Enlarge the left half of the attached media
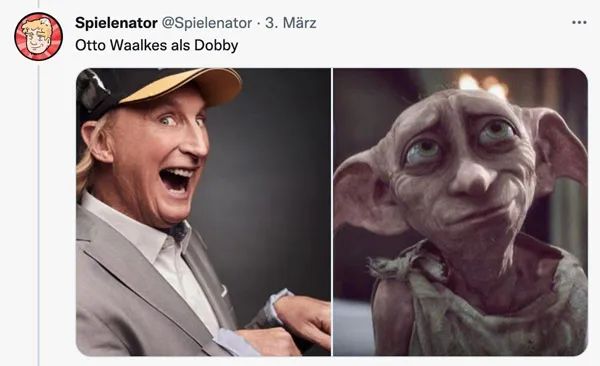Image resolution: width=600 pixels, height=366 pixels. click(x=203, y=212)
